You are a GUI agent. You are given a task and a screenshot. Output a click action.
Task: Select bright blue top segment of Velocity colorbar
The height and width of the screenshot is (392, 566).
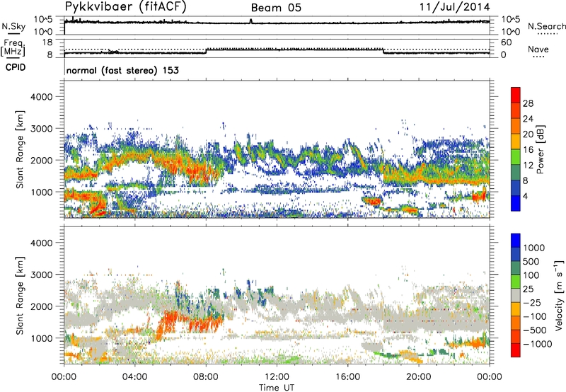click(516, 241)
